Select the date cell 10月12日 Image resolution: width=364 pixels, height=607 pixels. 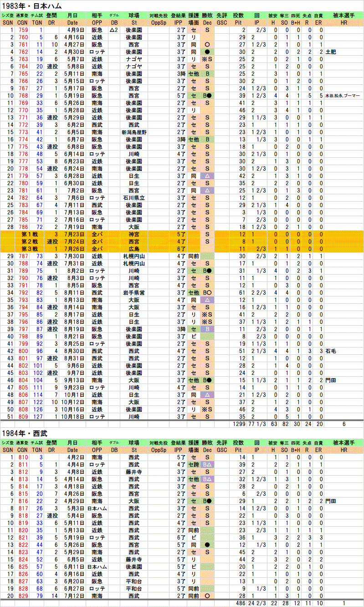point(74,402)
